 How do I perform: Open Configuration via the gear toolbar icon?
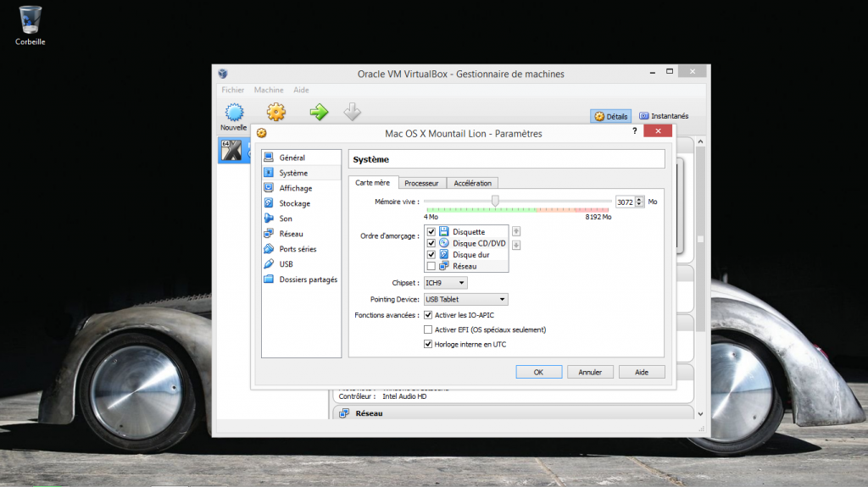pyautogui.click(x=276, y=112)
